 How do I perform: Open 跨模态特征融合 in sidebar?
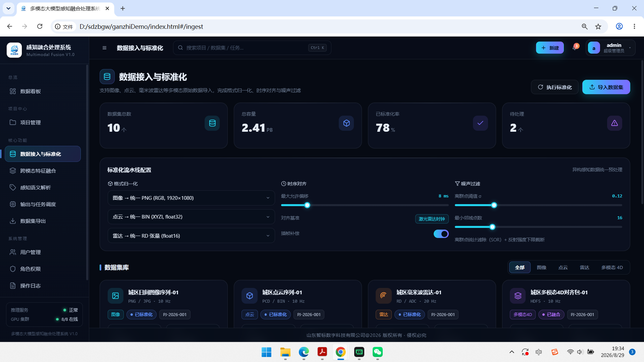(x=43, y=171)
